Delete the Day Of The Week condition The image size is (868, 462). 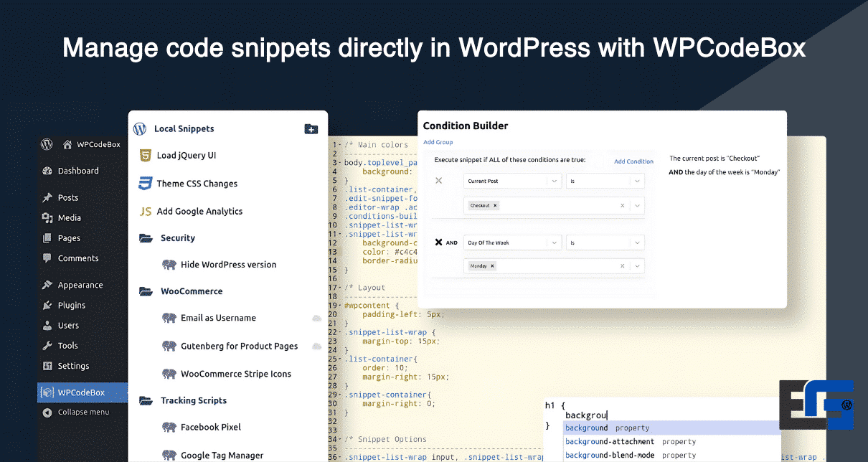coord(439,242)
